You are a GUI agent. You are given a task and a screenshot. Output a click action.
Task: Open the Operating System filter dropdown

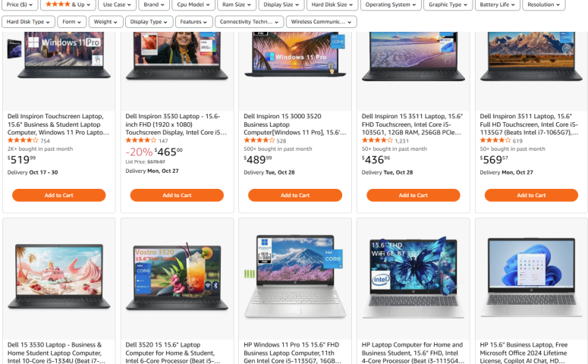[x=391, y=5]
